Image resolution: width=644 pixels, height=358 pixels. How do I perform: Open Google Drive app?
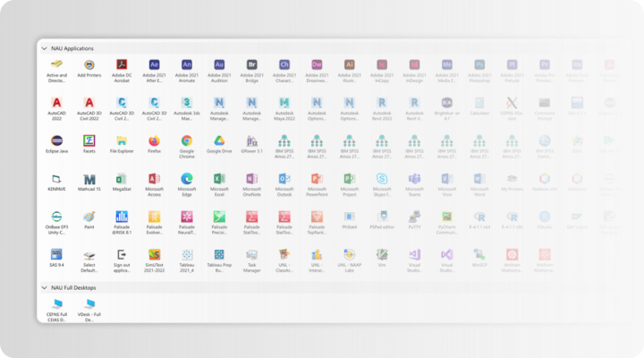219,141
